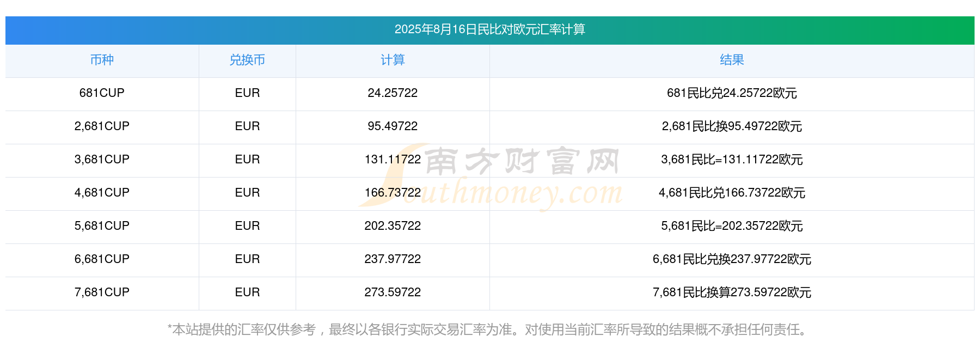Select the value 166.73722
This screenshot has width=980, height=354.
pyautogui.click(x=393, y=193)
